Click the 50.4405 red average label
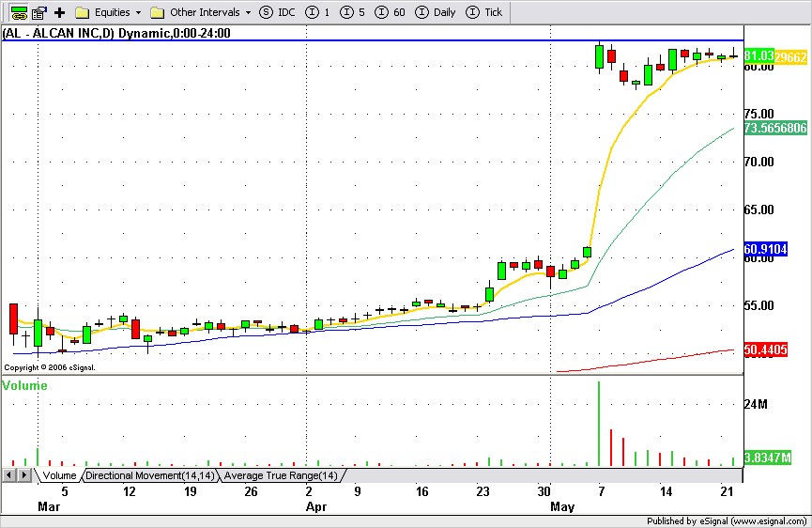 [x=765, y=349]
